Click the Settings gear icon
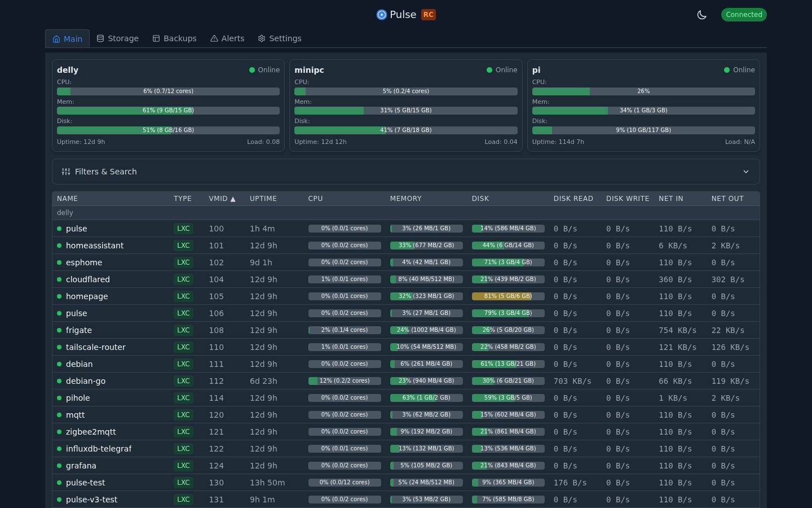The width and height of the screenshot is (812, 508). [x=262, y=38]
